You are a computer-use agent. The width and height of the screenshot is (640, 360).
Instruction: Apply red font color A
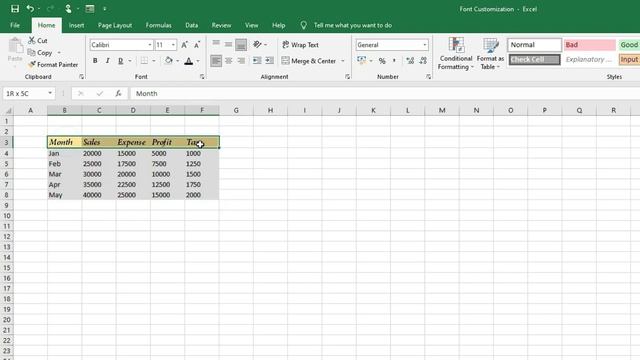coord(189,61)
